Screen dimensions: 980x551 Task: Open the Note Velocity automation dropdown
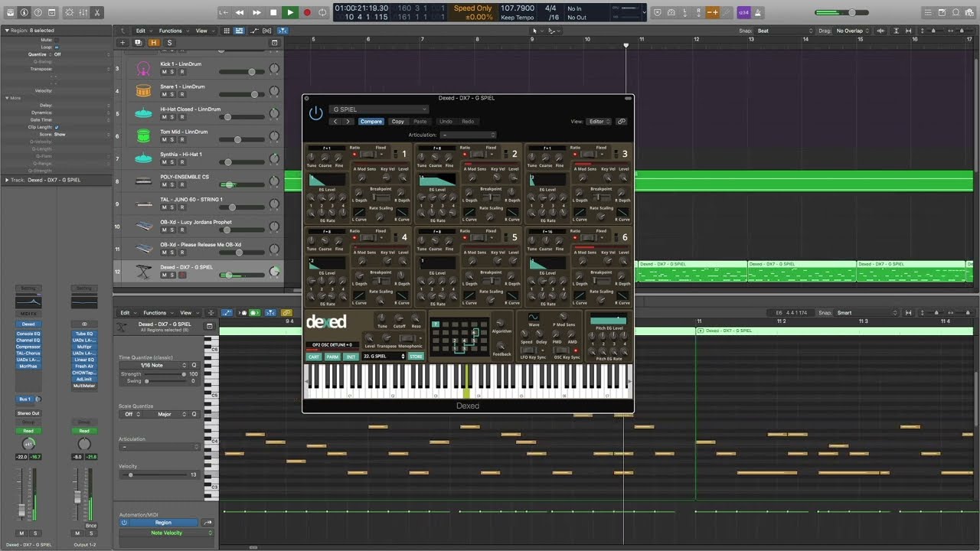point(167,533)
